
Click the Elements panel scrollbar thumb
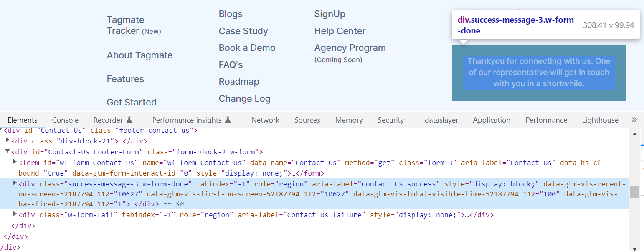[634, 192]
